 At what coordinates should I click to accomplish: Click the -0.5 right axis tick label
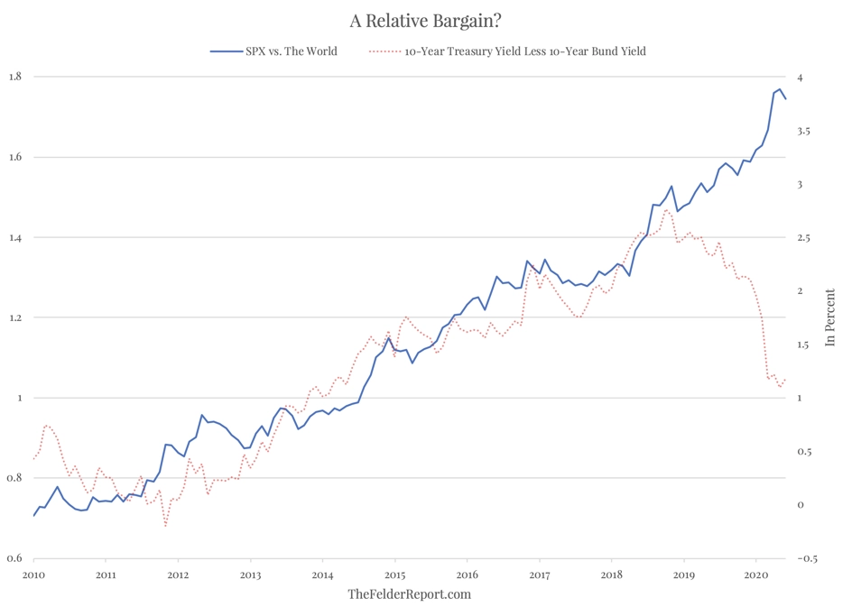pos(806,558)
